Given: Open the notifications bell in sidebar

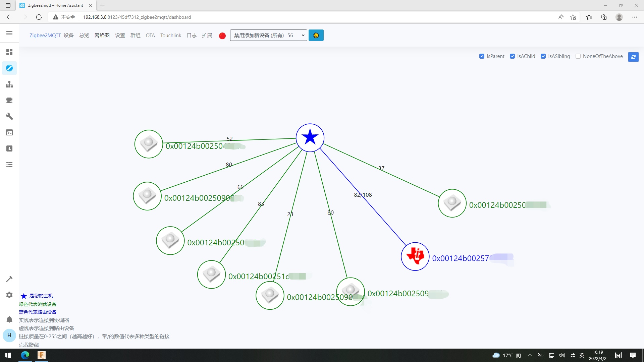Looking at the screenshot, I should [9, 319].
